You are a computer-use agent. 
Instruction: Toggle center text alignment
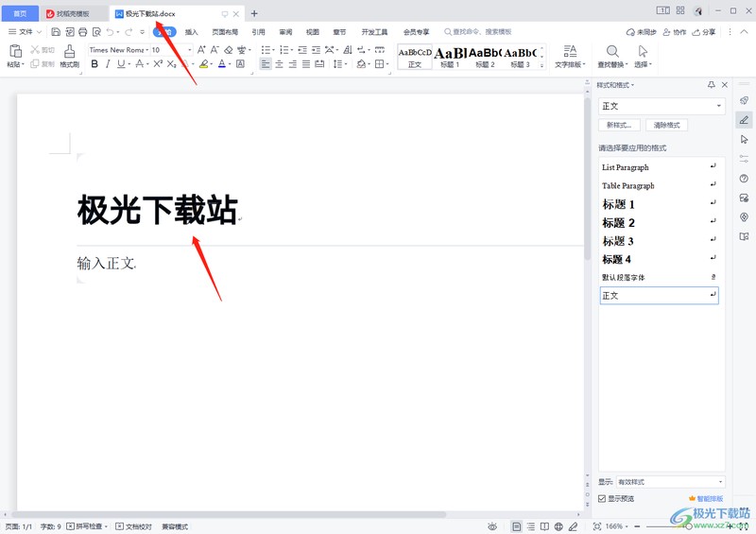279,63
